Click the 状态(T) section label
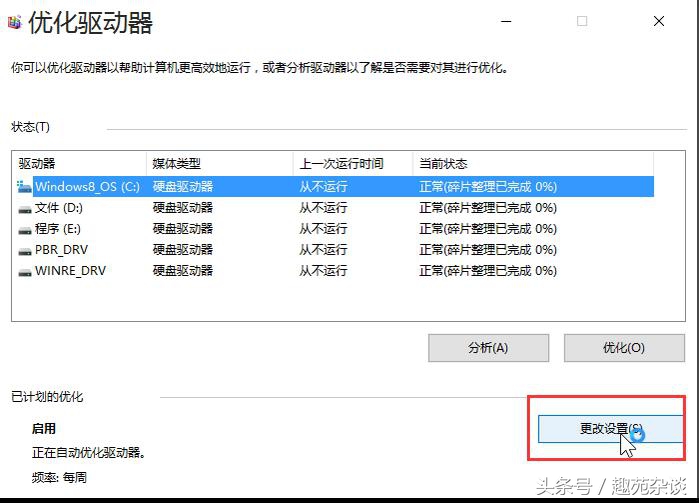Viewport: 699px width, 503px height. tap(30, 127)
